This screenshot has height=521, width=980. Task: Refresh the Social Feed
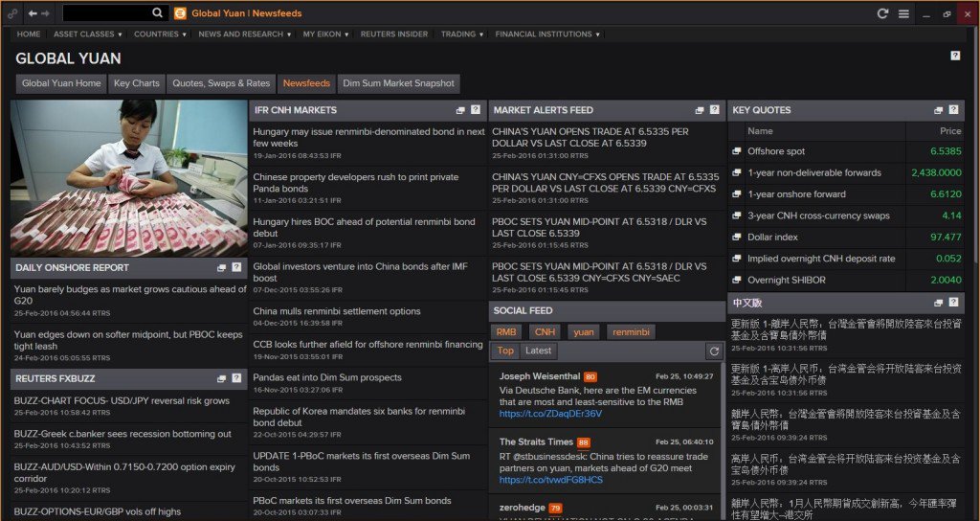[x=714, y=351]
